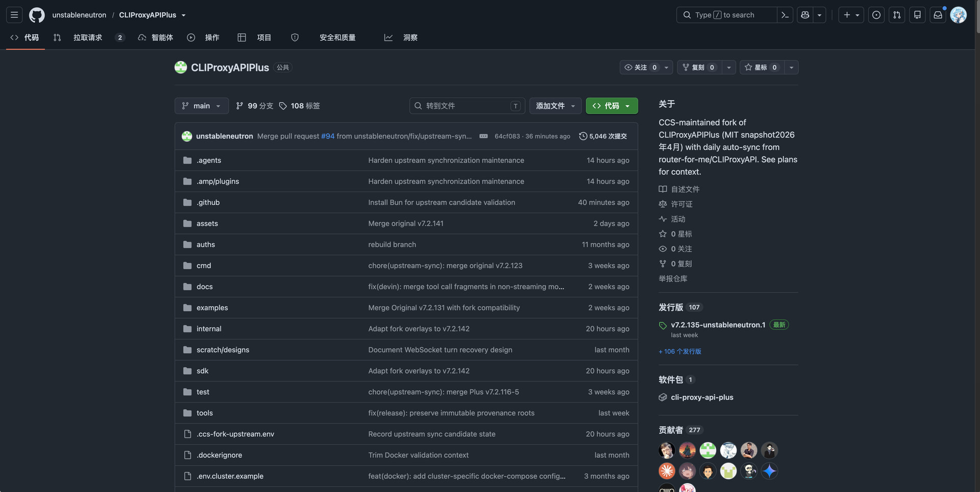
Task: Open the green 代码 clone dropdown
Action: coord(611,106)
